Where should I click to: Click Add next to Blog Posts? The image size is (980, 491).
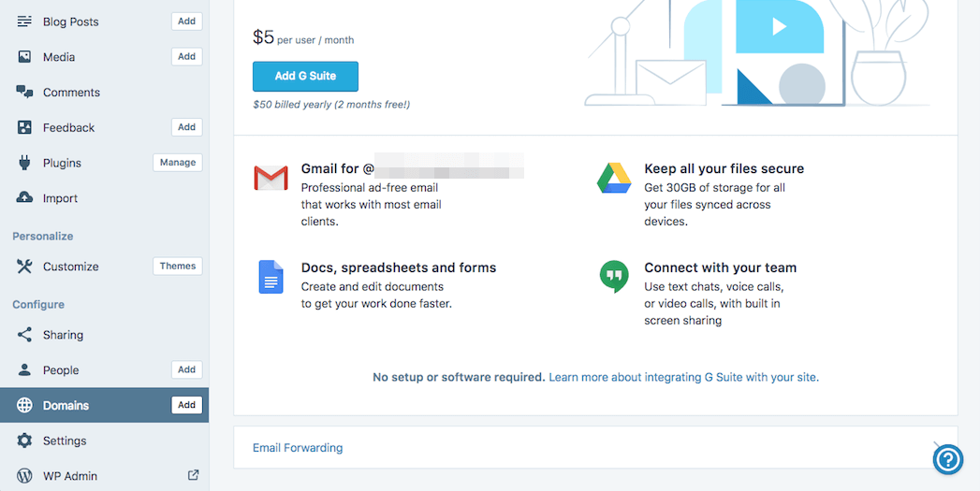coord(187,22)
